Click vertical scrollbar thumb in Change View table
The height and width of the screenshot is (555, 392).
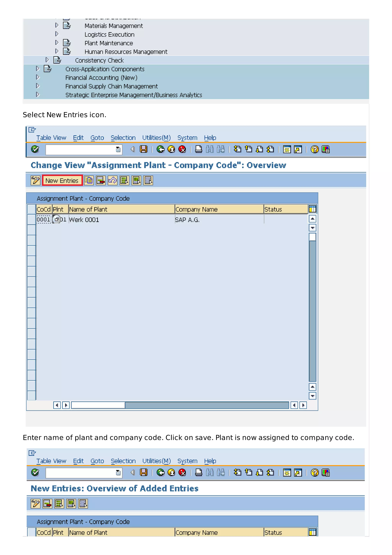[x=312, y=237]
